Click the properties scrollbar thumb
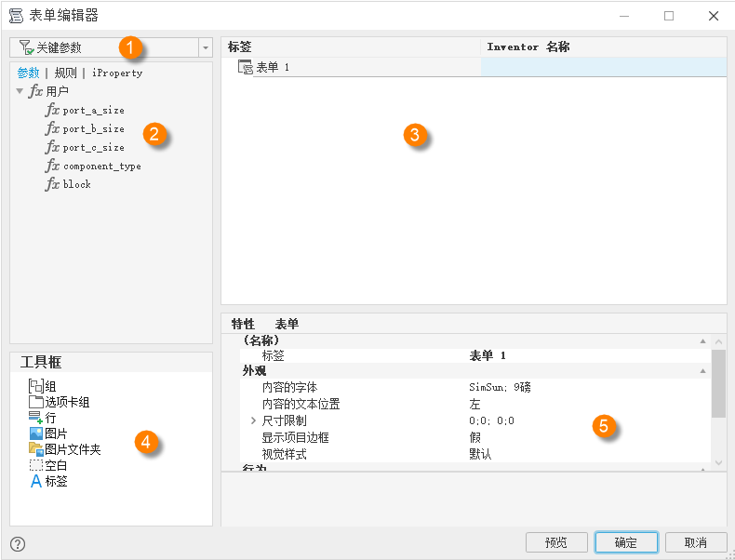 pos(718,383)
